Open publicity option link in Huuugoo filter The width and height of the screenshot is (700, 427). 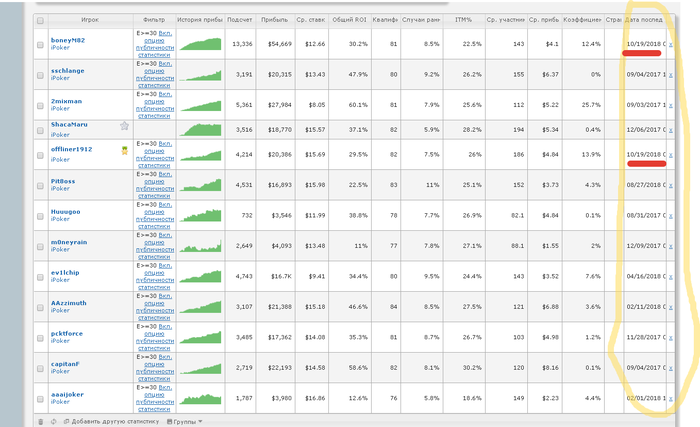click(x=155, y=216)
